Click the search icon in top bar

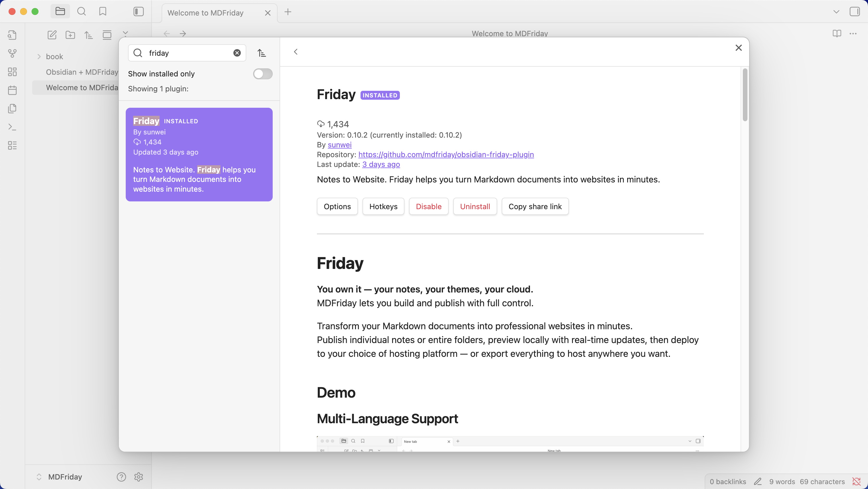(x=82, y=12)
